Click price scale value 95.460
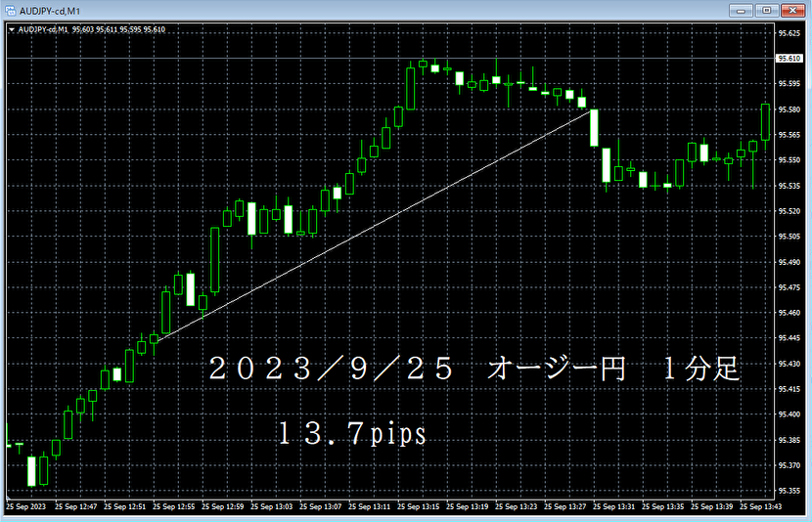Viewport: 812px width, 522px height. coord(789,313)
